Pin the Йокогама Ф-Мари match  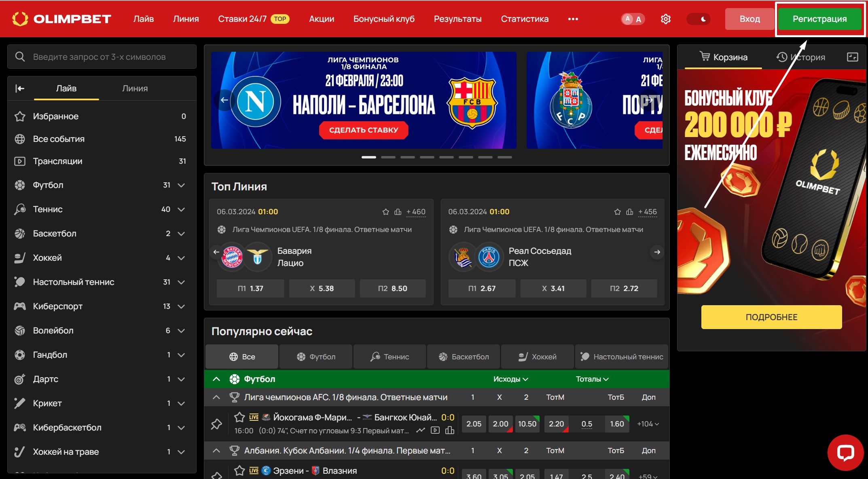(216, 424)
